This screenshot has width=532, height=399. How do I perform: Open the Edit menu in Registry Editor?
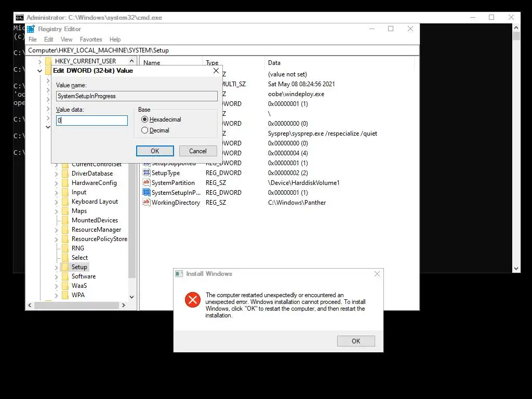coord(48,39)
